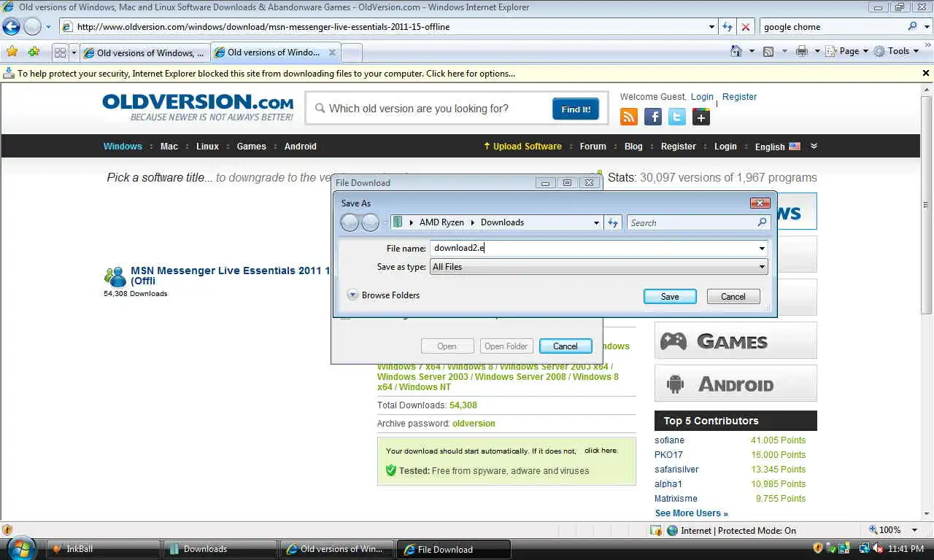The image size is (934, 560).
Task: Click the orange RSS icon on OldVersion header
Action: pyautogui.click(x=629, y=117)
